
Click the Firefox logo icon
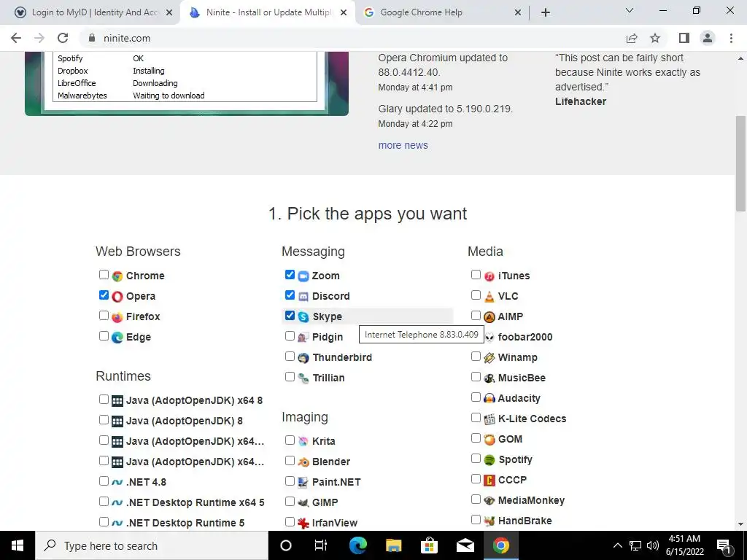[x=117, y=317]
